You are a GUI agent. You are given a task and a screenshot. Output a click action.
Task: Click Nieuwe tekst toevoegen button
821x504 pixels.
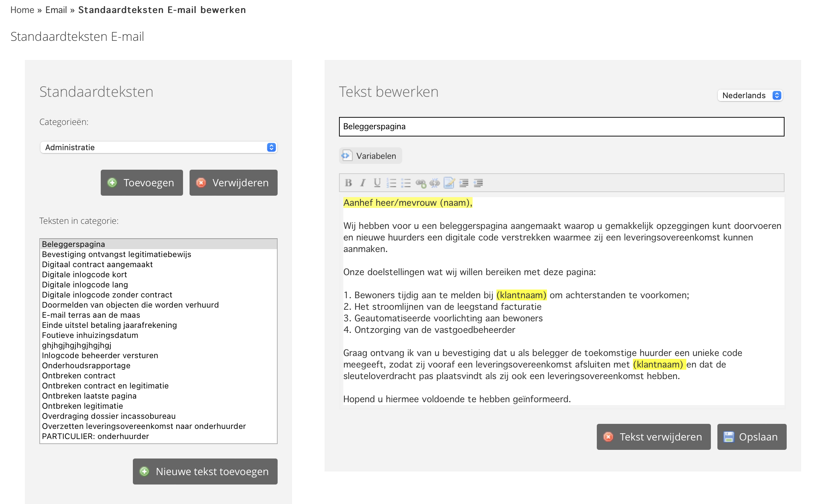click(205, 472)
